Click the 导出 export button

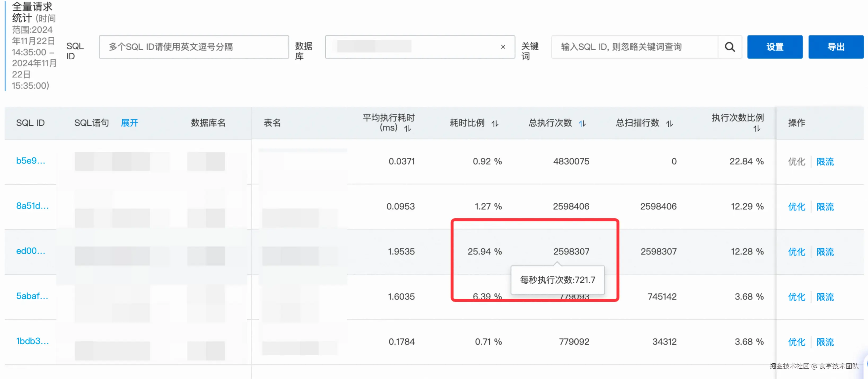(836, 47)
